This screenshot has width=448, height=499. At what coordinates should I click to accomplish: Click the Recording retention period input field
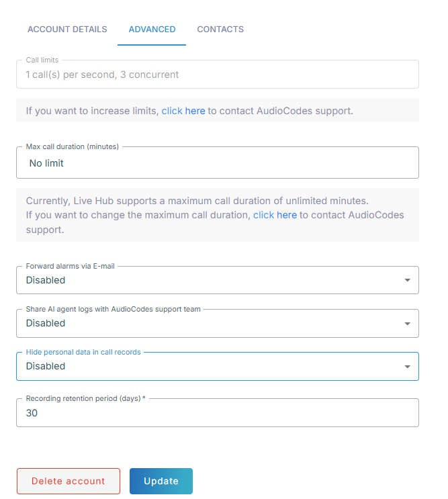point(217,414)
